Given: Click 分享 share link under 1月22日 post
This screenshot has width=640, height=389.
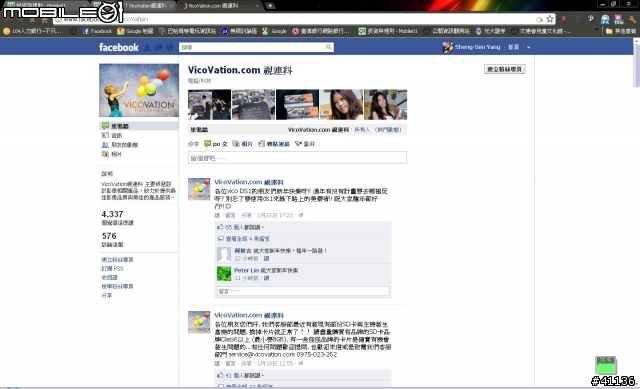Looking at the screenshot, I should pos(246,215).
